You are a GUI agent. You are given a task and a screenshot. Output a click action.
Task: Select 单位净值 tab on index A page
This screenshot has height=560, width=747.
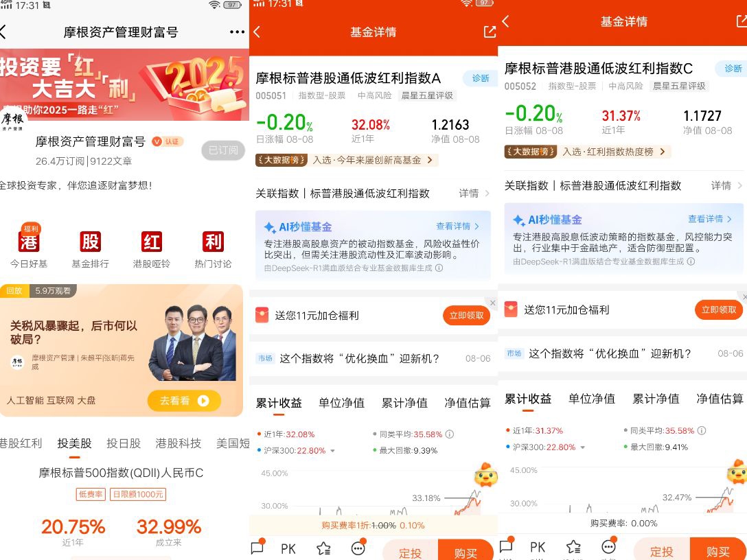point(342,403)
